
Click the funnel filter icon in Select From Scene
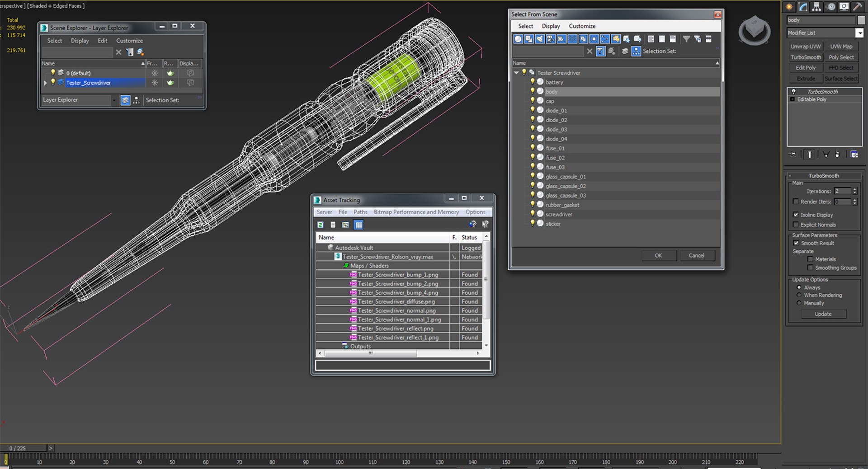coord(686,39)
